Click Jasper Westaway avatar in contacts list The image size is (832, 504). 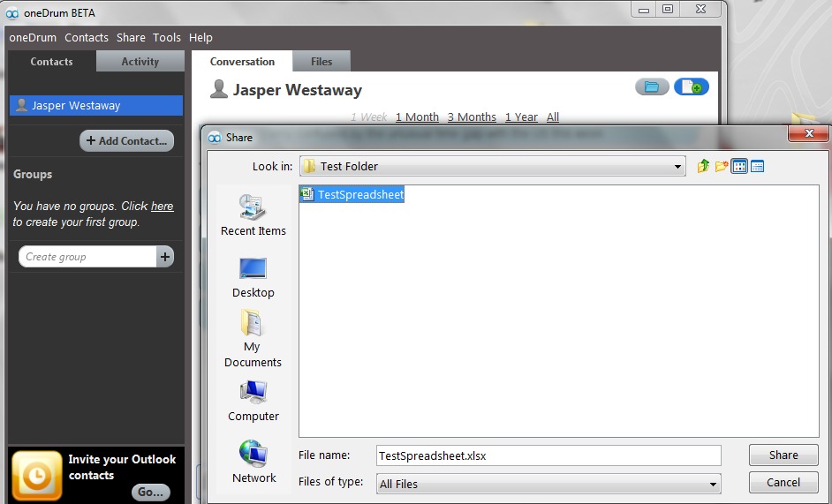click(21, 105)
